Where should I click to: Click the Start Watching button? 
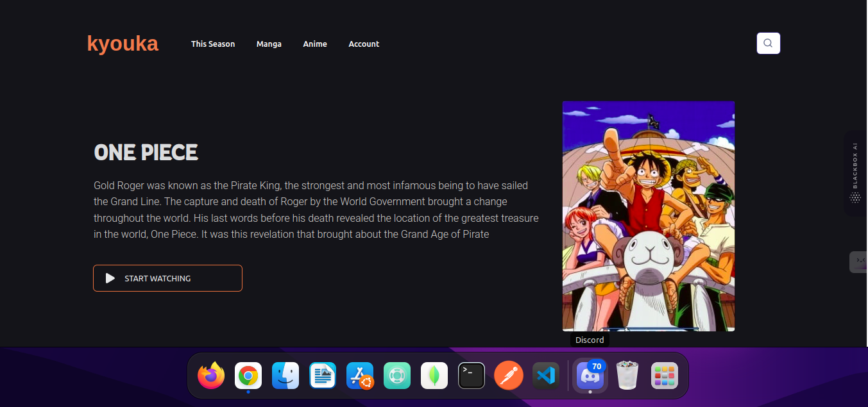click(x=167, y=278)
